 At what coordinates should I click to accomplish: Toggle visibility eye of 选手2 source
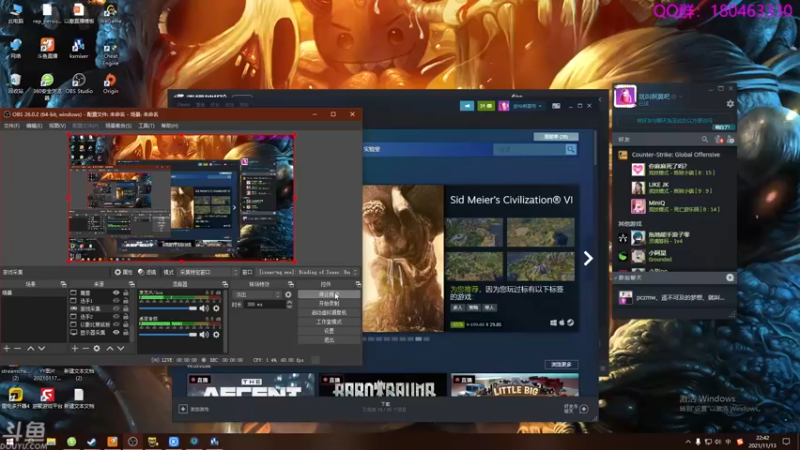coord(116,317)
